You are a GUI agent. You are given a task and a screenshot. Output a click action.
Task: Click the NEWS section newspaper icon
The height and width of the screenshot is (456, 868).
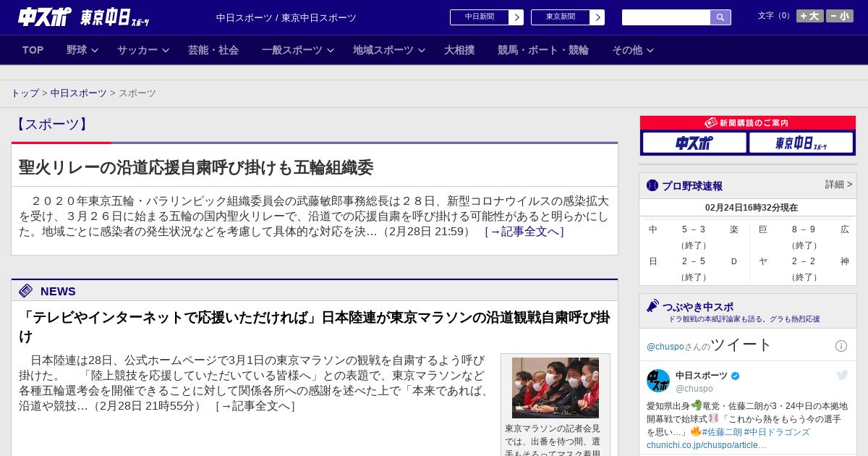25,290
